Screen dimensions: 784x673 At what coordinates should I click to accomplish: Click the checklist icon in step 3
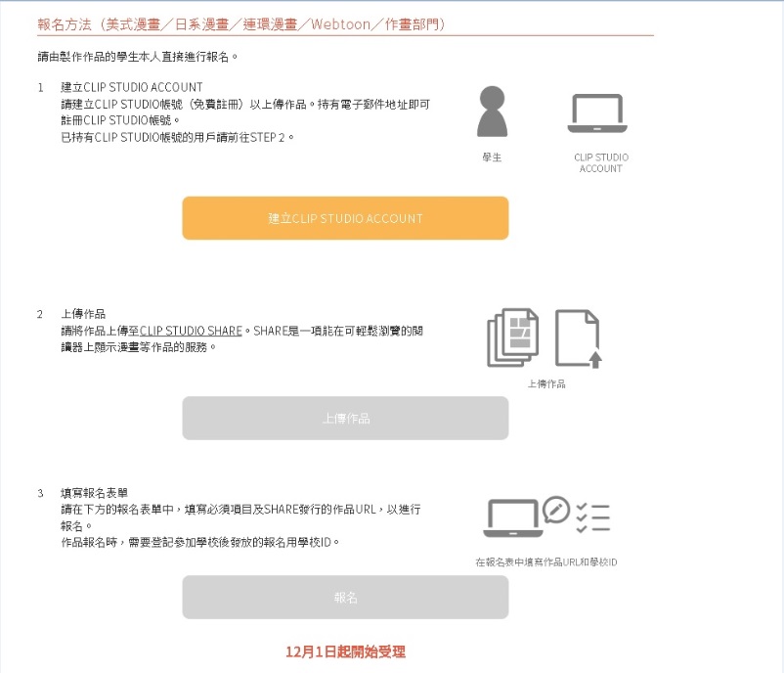(593, 517)
